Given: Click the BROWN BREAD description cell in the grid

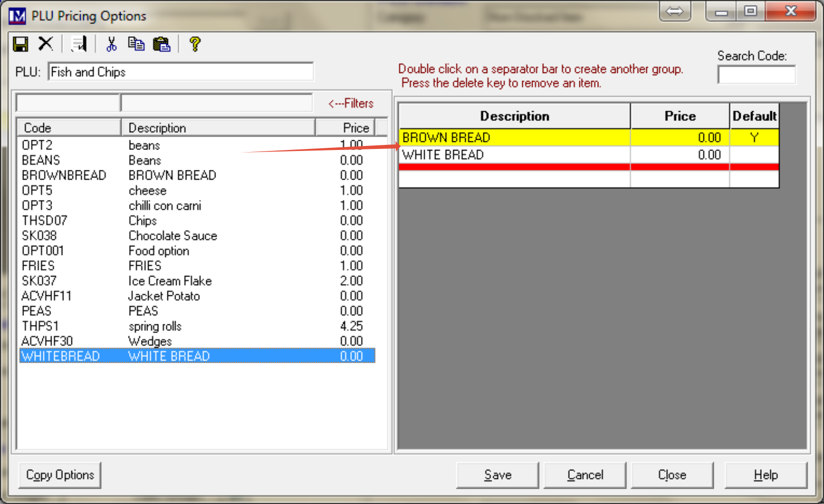Looking at the screenshot, I should tap(515, 138).
